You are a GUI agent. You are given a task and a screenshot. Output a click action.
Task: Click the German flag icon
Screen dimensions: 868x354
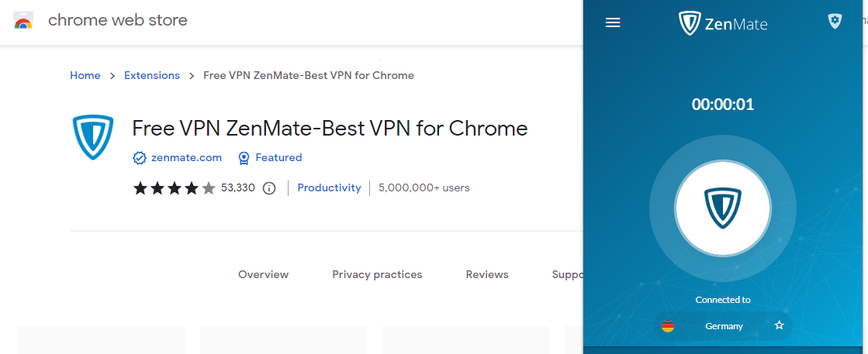pyautogui.click(x=668, y=326)
